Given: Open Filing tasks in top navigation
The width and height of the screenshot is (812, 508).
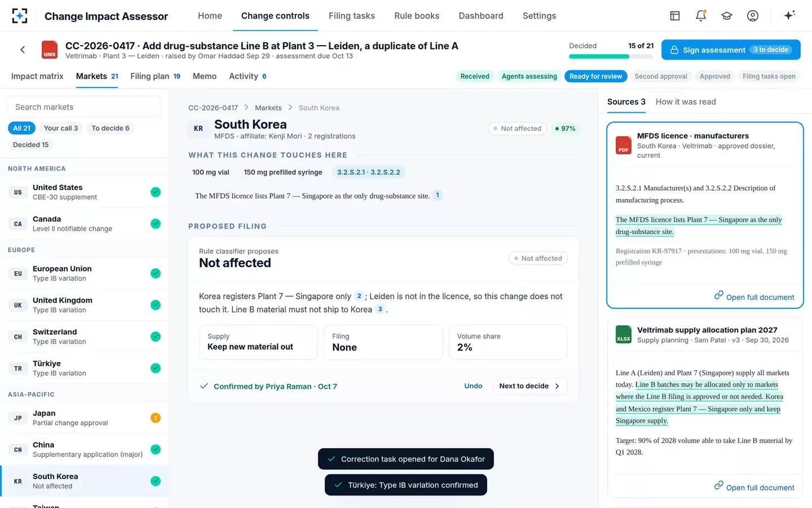Looking at the screenshot, I should (x=352, y=16).
